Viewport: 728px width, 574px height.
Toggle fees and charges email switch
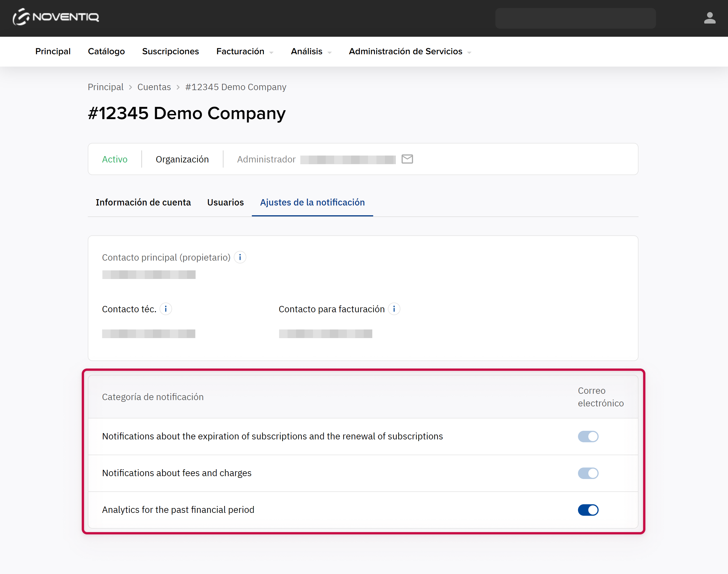click(588, 473)
